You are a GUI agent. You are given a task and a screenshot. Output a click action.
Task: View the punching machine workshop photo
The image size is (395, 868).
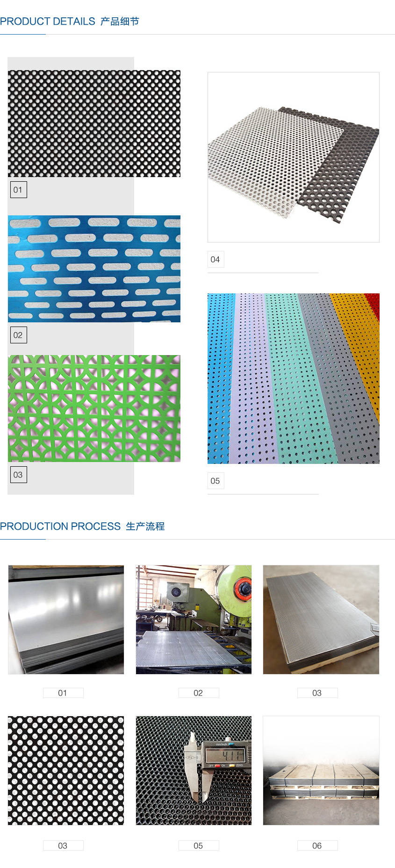194,620
